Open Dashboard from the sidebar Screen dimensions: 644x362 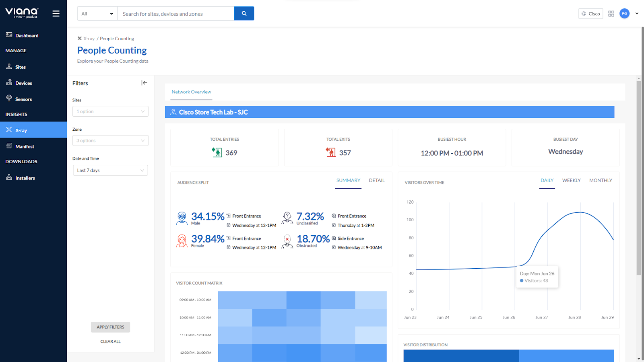pos(27,35)
